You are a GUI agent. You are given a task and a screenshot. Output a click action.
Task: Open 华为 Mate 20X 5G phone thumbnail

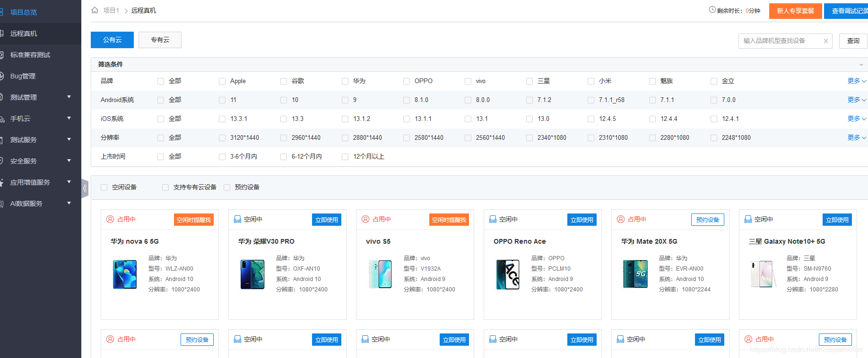point(635,274)
